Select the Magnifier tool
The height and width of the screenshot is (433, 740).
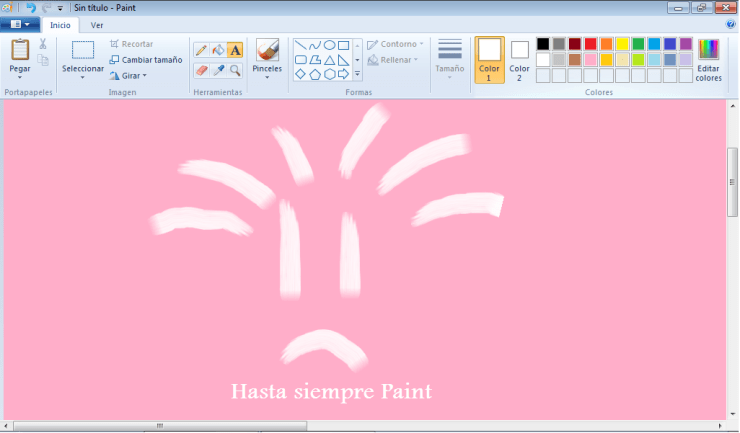click(x=235, y=70)
